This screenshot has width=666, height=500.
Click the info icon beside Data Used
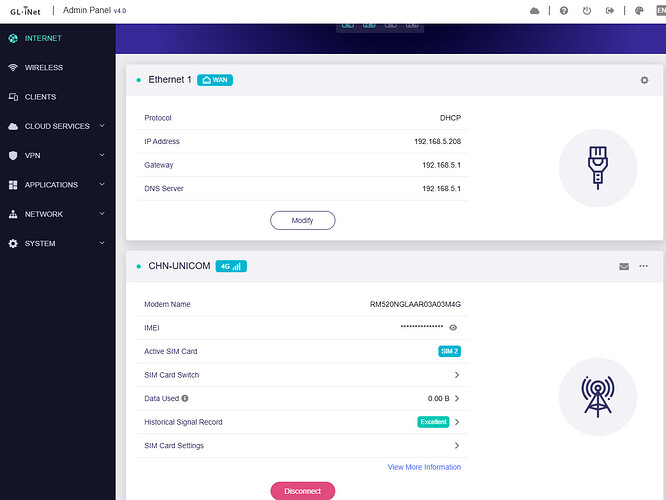pyautogui.click(x=185, y=398)
